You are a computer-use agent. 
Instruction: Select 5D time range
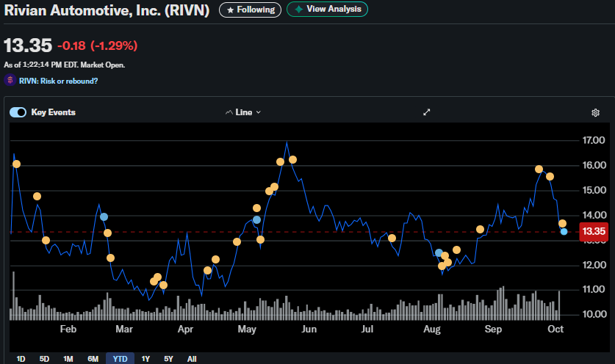(44, 359)
